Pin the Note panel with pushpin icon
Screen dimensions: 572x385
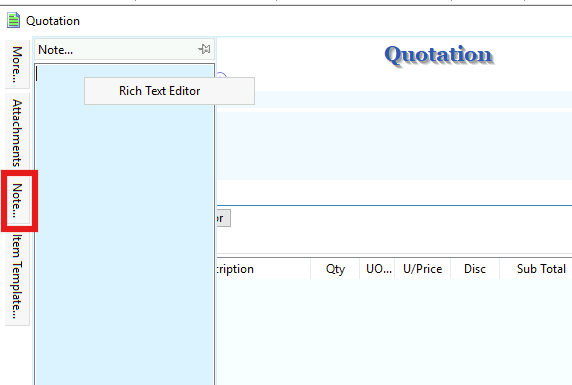(x=204, y=49)
